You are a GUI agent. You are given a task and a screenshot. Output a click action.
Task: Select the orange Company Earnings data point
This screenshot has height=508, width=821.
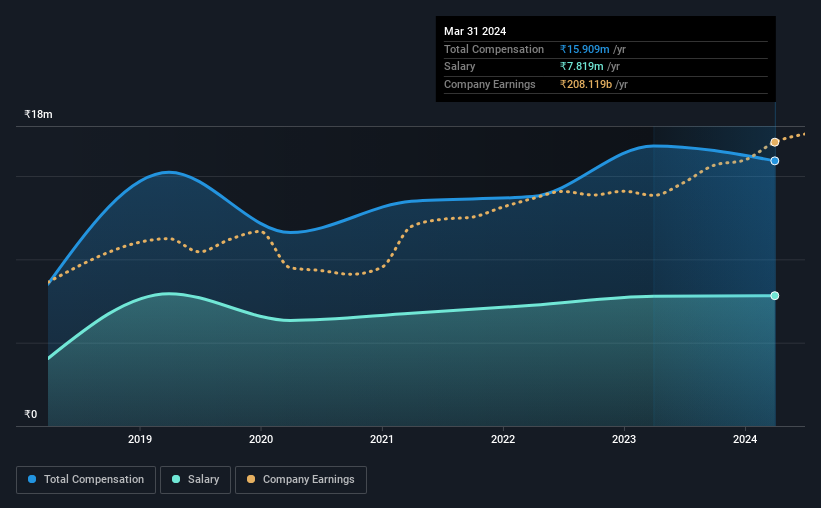coord(774,142)
